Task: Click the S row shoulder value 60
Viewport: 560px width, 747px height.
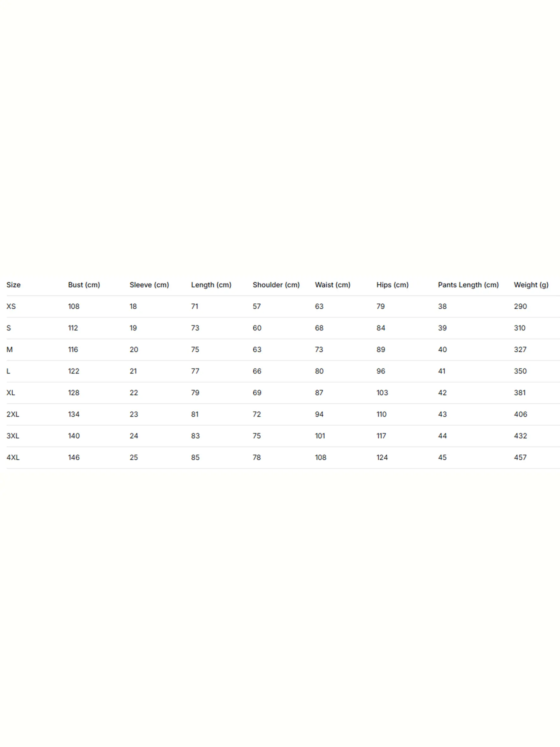Action: (x=257, y=328)
